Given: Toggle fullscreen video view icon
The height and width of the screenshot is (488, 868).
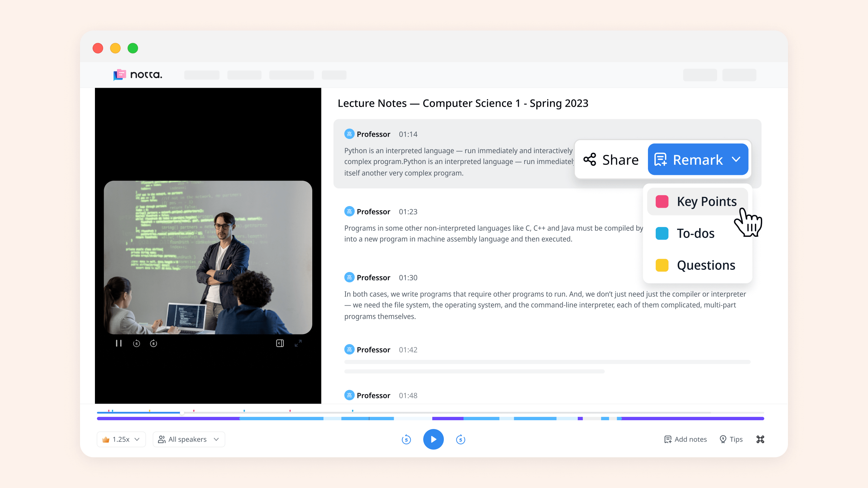Looking at the screenshot, I should click(x=298, y=343).
